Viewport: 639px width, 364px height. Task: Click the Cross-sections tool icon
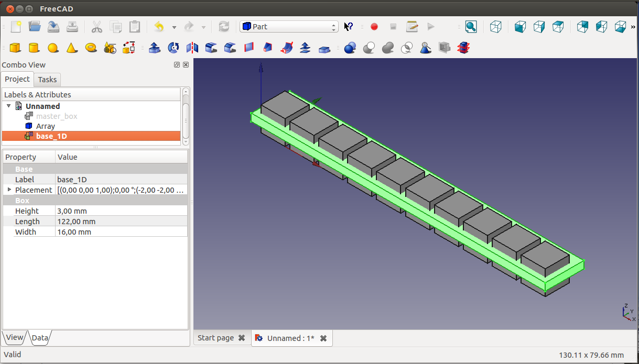click(x=306, y=48)
